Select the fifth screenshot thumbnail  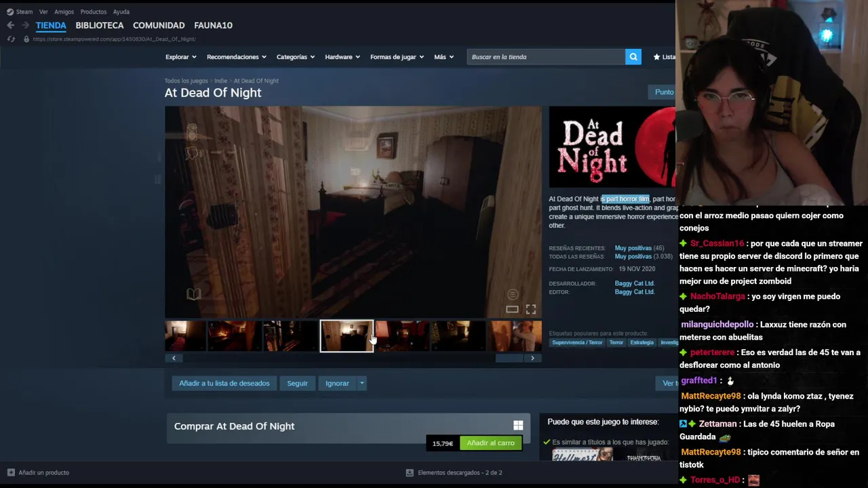(x=402, y=336)
